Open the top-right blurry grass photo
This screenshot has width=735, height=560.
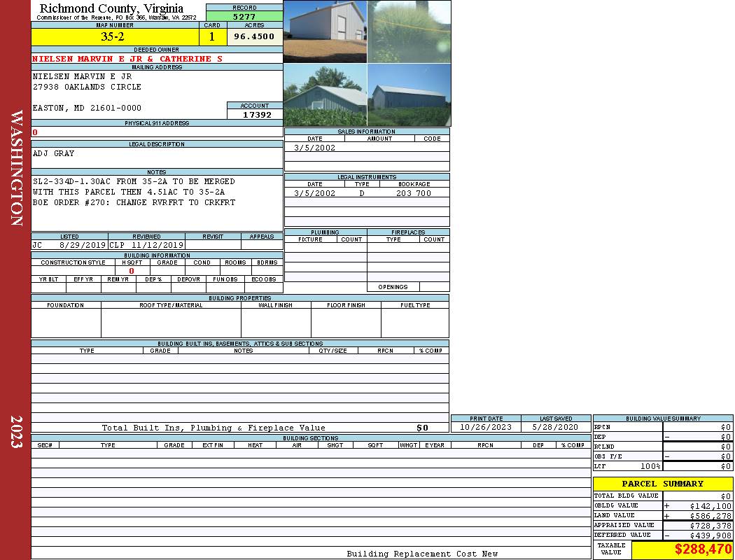tap(409, 31)
